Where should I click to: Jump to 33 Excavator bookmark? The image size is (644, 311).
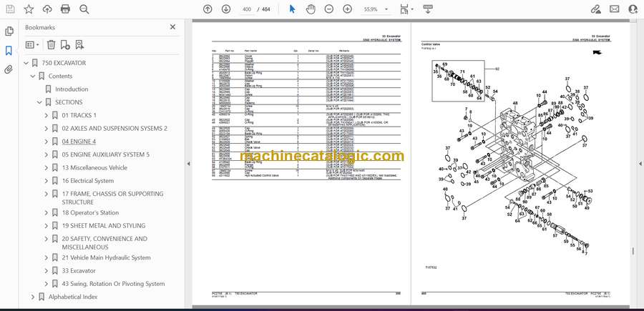[79, 271]
